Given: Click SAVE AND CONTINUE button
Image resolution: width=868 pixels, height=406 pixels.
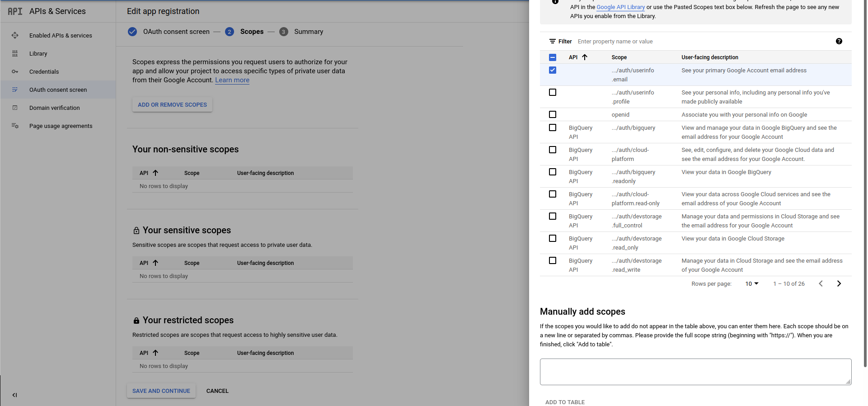Looking at the screenshot, I should [x=161, y=391].
